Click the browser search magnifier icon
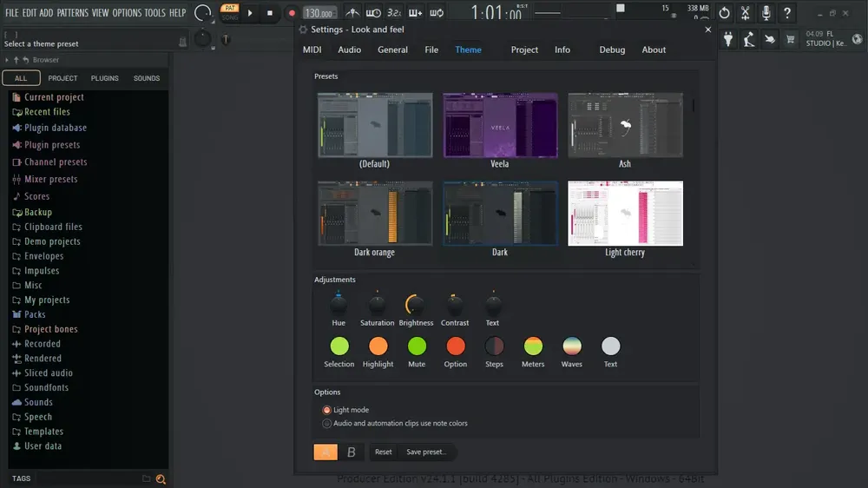This screenshot has width=868, height=488. [161, 479]
